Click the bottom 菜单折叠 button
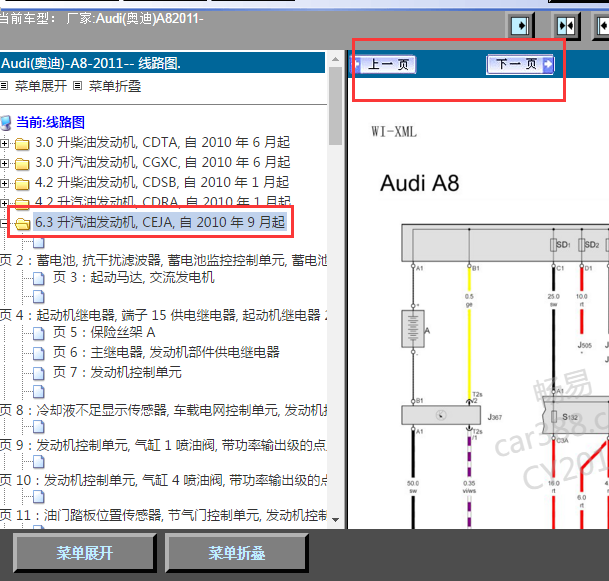The width and height of the screenshot is (609, 581). (x=237, y=553)
